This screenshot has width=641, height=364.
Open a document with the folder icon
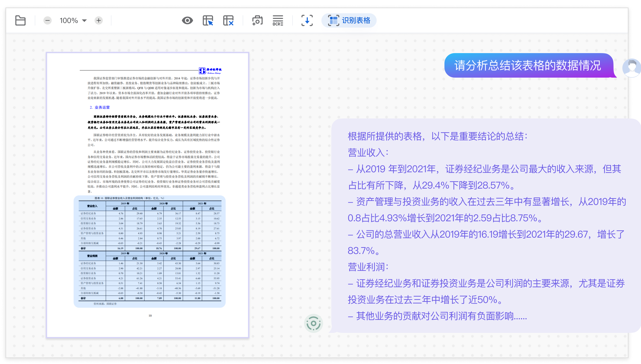[20, 20]
